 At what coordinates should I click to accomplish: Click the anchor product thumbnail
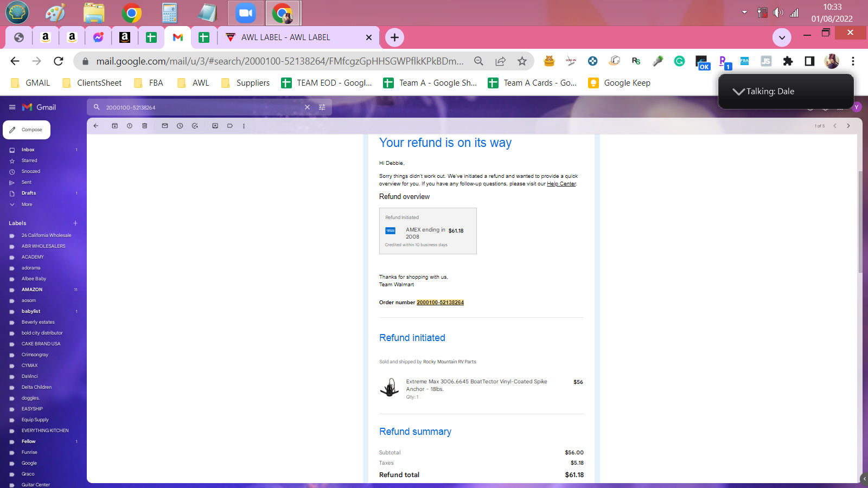(390, 388)
